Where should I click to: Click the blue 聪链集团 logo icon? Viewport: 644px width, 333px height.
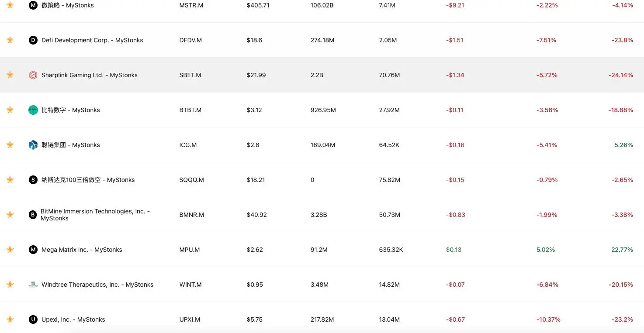[33, 145]
